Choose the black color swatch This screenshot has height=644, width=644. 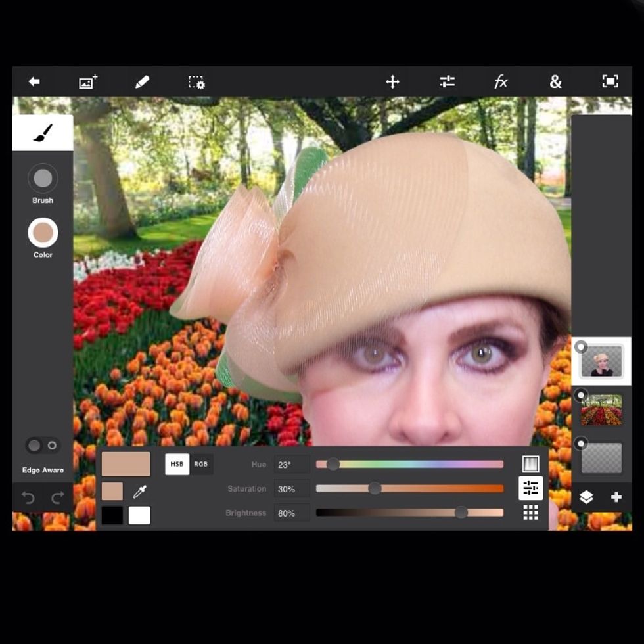(x=112, y=515)
